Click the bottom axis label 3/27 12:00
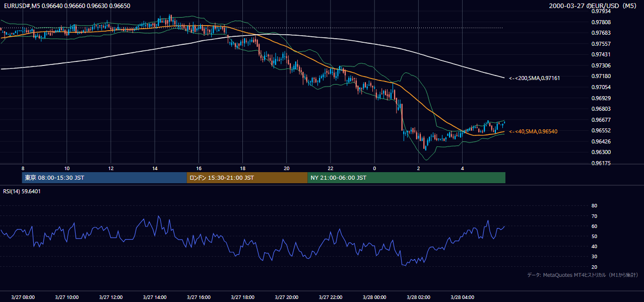This screenshot has height=302, width=644. (x=111, y=297)
